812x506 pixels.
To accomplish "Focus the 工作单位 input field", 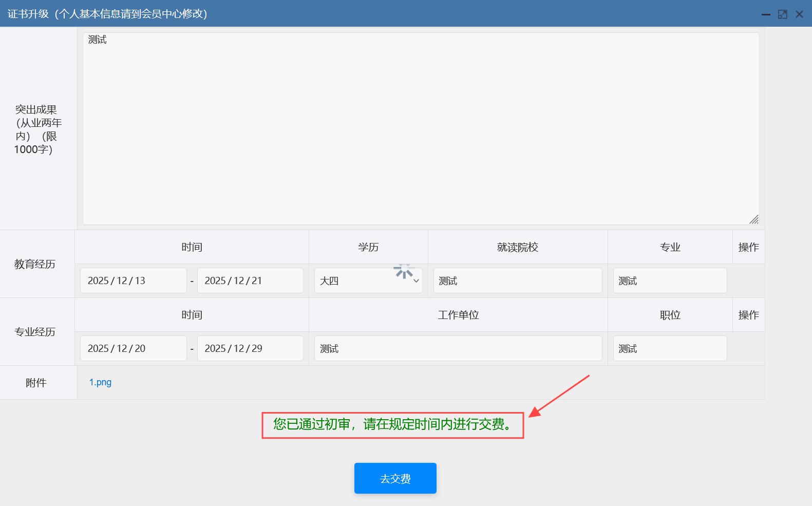I will (x=458, y=348).
